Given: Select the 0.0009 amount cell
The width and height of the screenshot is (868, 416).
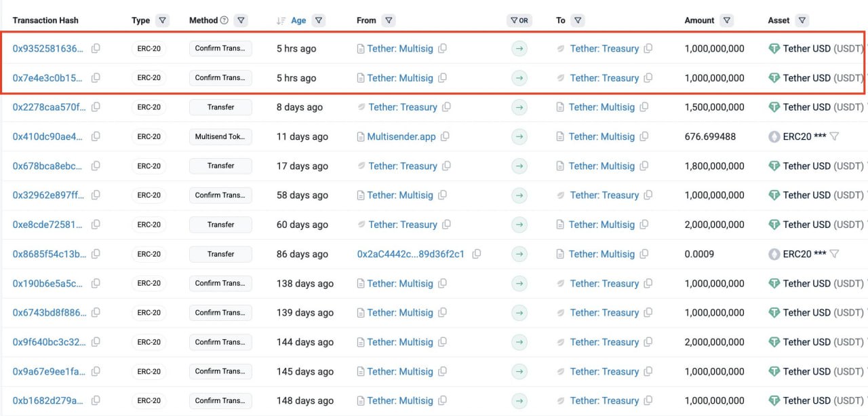Looking at the screenshot, I should tap(699, 254).
